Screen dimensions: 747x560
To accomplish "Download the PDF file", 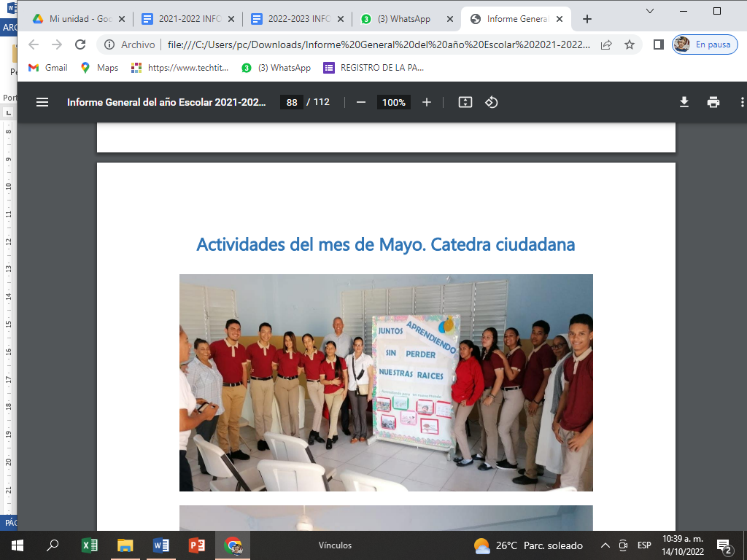I will coord(684,102).
